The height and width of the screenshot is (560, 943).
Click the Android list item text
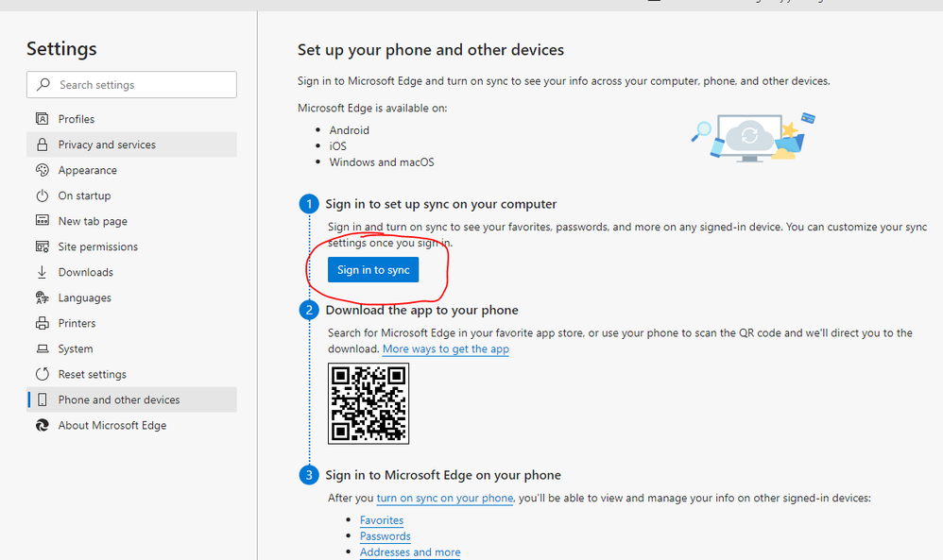[350, 130]
